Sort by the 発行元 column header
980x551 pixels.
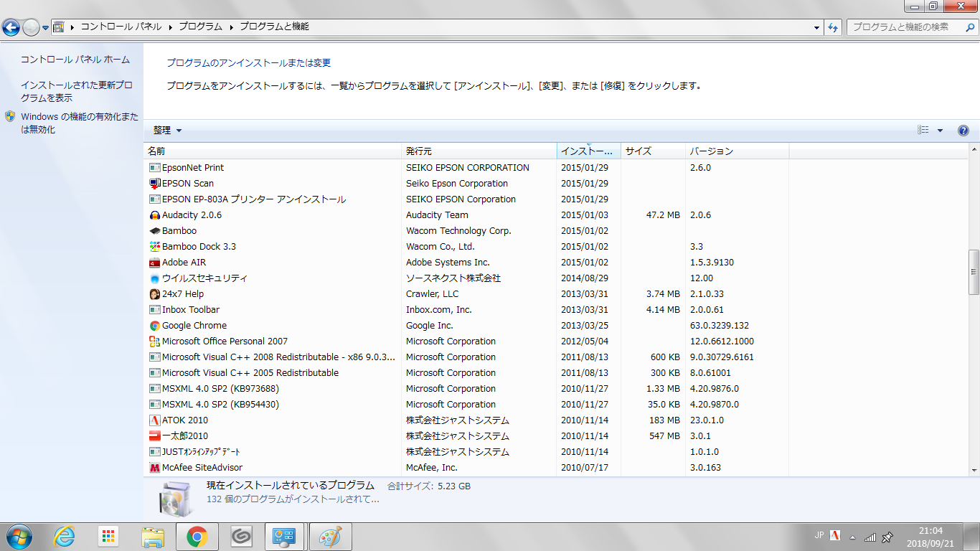pyautogui.click(x=479, y=151)
